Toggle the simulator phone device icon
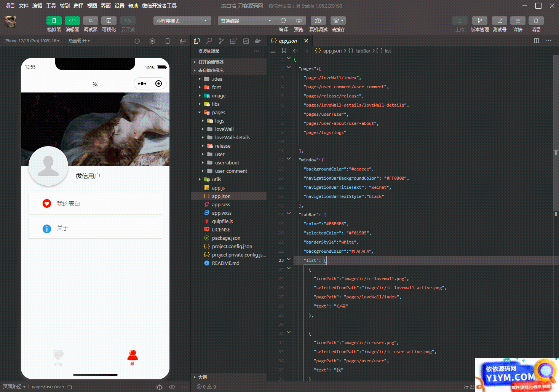Viewport: 559px width, 392px height. 168,41
